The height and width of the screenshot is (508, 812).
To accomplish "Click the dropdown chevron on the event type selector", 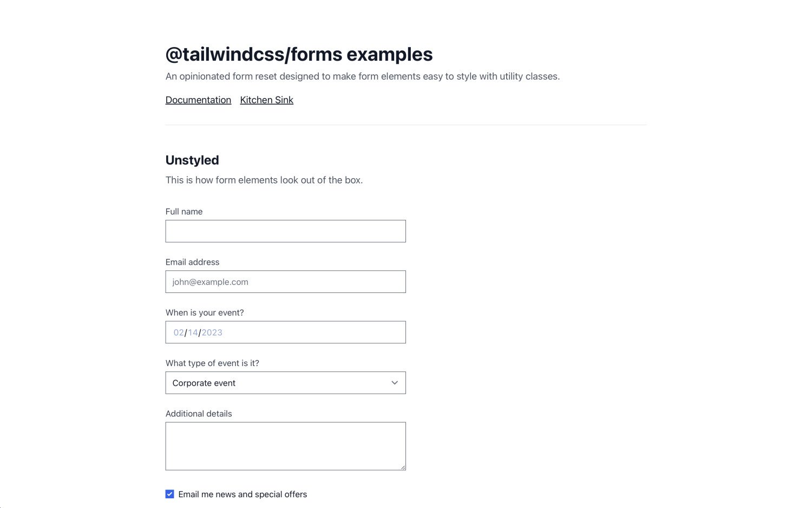I will point(395,382).
